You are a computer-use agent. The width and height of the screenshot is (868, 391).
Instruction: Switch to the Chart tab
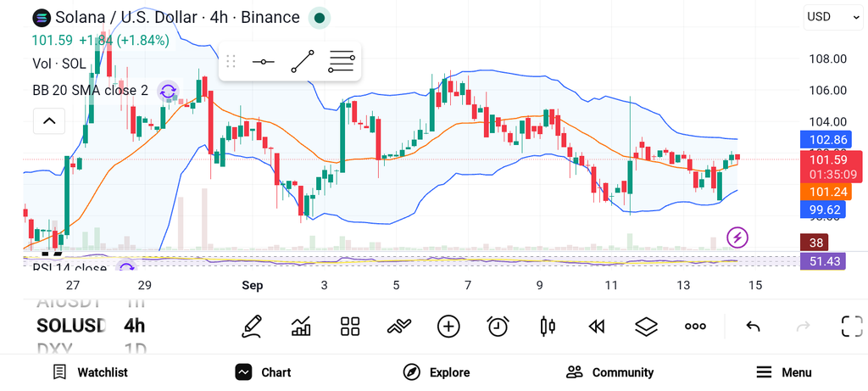click(x=263, y=372)
